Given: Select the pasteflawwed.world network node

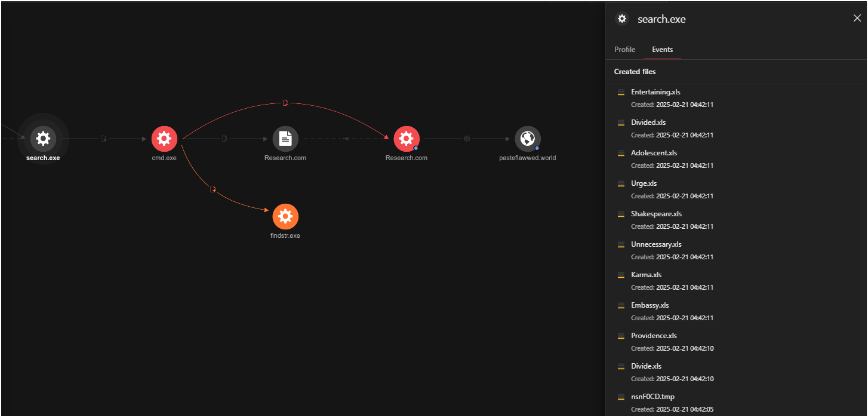Looking at the screenshot, I should click(528, 139).
